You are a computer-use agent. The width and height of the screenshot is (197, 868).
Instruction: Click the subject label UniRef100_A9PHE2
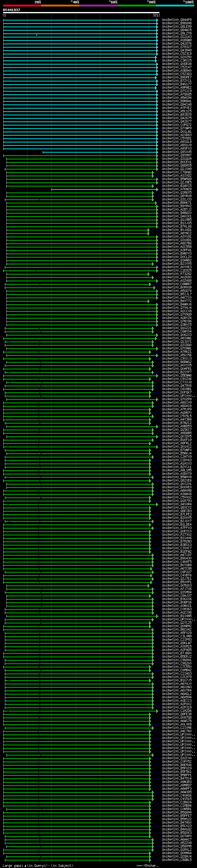(x=177, y=88)
